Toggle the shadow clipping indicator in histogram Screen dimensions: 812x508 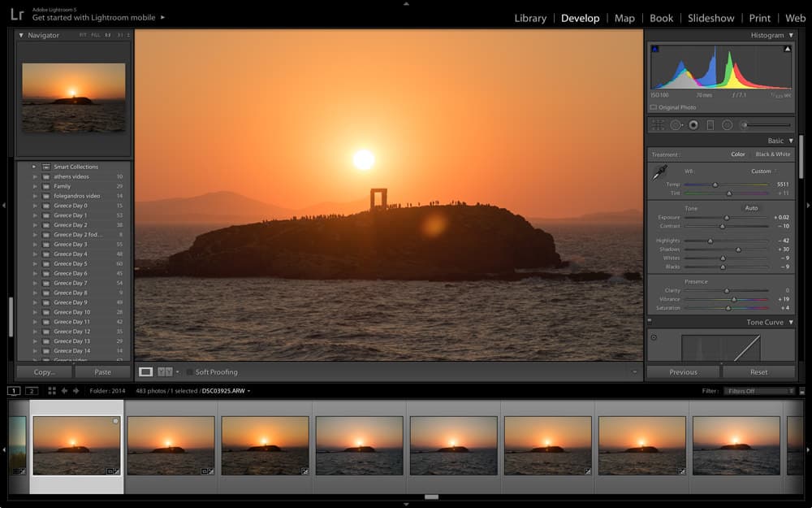click(654, 49)
